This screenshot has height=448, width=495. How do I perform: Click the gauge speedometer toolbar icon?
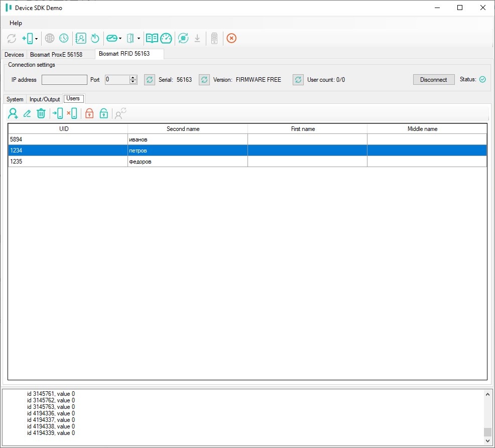tap(166, 38)
